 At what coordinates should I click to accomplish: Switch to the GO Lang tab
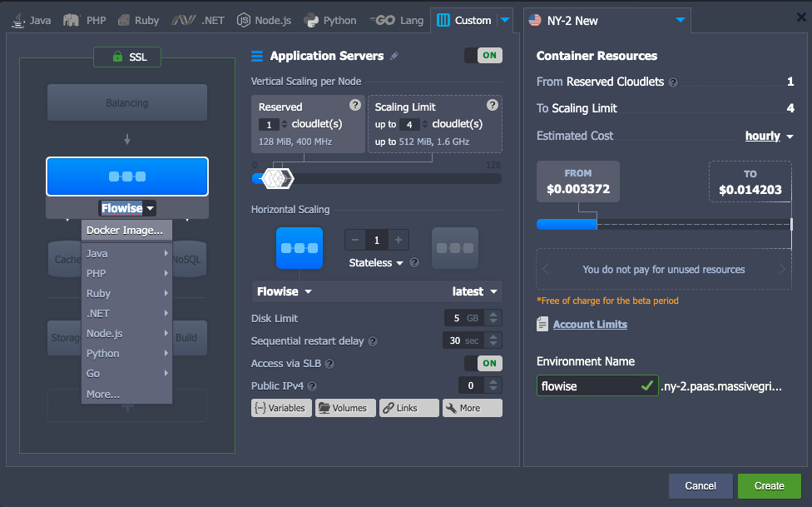tap(396, 21)
